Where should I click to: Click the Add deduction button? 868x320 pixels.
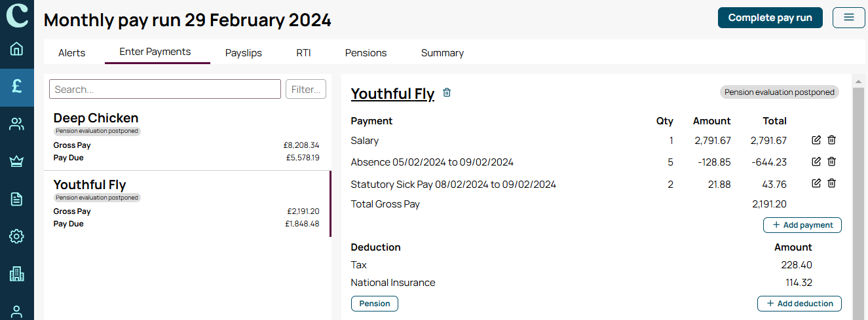point(800,304)
